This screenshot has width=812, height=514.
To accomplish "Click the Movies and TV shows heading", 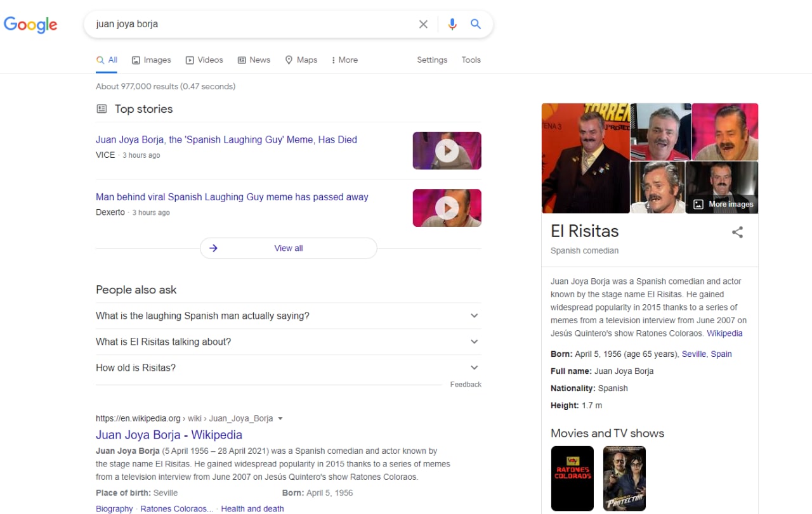I will 607,434.
